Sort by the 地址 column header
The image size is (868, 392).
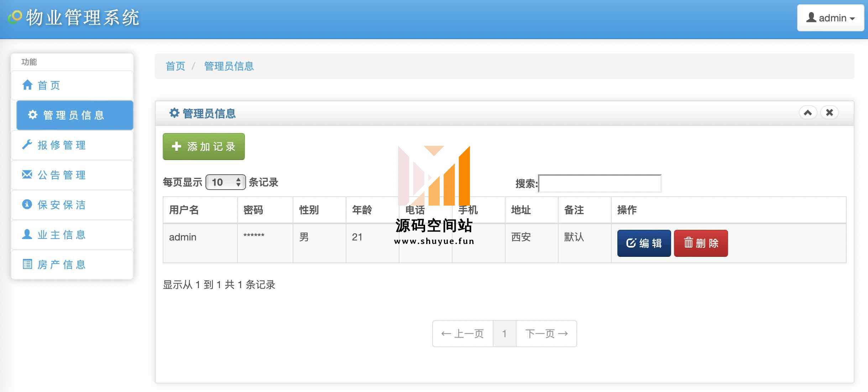click(x=532, y=210)
